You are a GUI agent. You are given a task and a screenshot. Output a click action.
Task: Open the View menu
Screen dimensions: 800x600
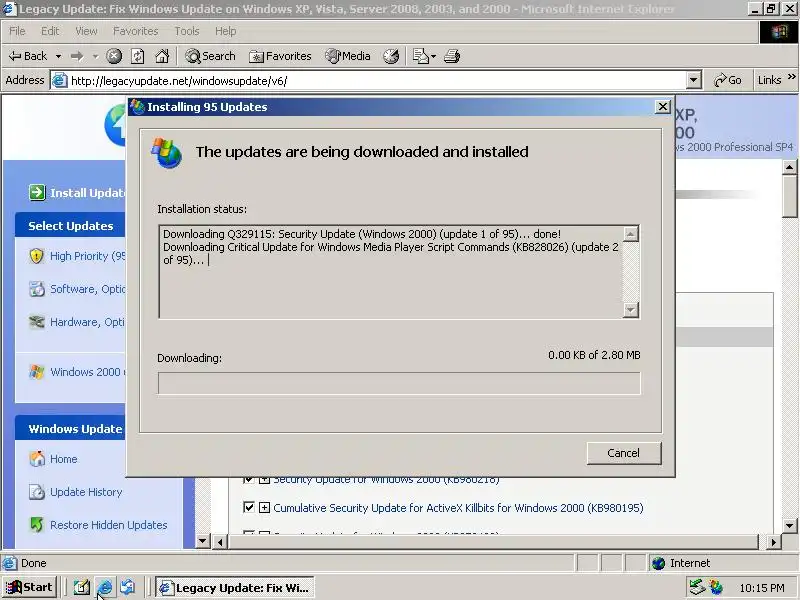(x=86, y=31)
